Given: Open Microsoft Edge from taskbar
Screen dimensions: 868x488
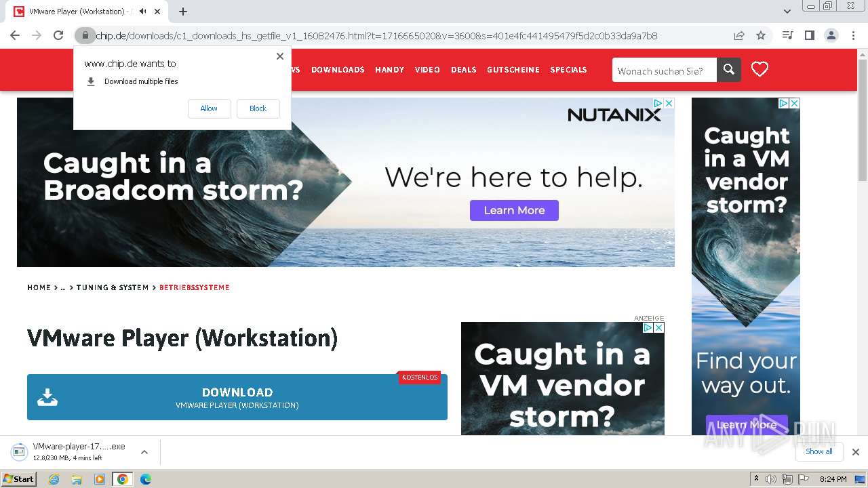Looking at the screenshot, I should pyautogui.click(x=145, y=479).
